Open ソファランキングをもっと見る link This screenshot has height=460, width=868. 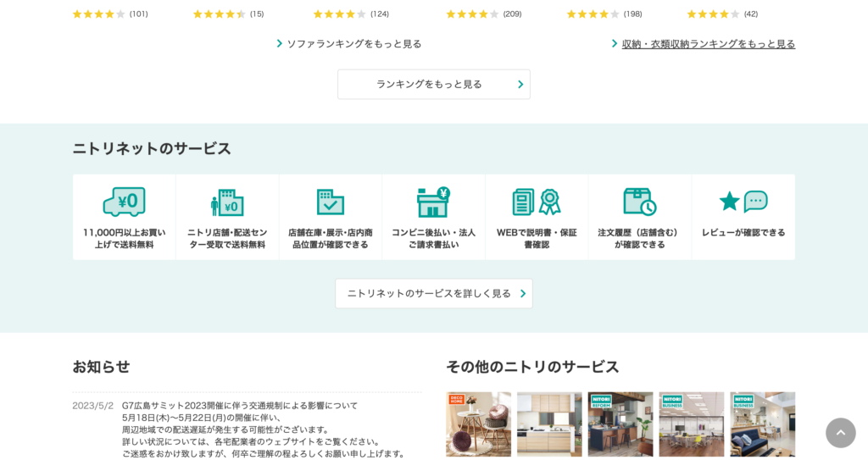pos(353,44)
